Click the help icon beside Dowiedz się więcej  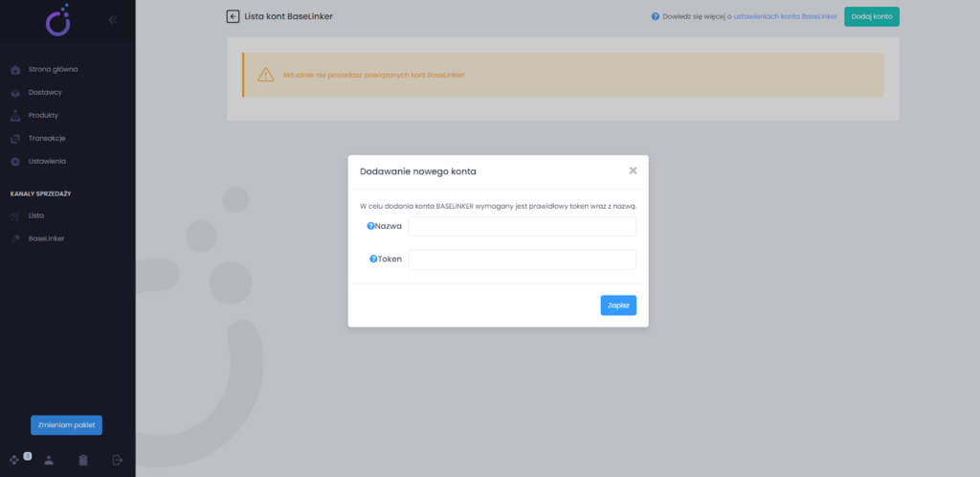tap(655, 17)
